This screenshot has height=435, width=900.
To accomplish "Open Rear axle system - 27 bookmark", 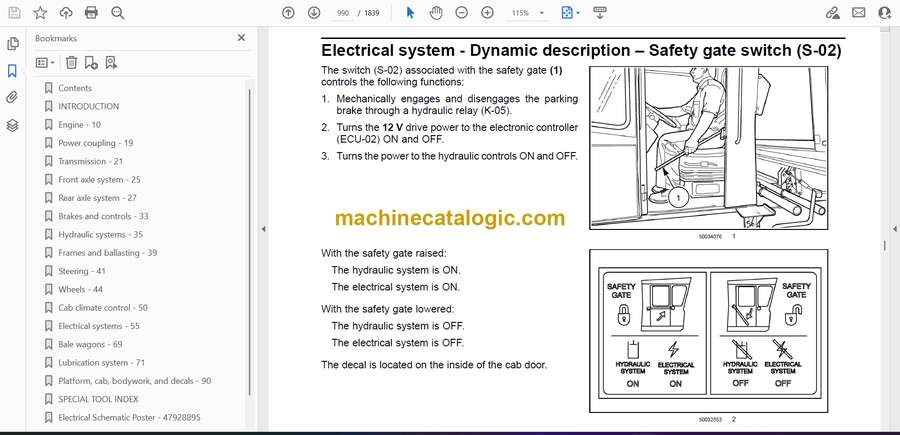I will [x=97, y=198].
